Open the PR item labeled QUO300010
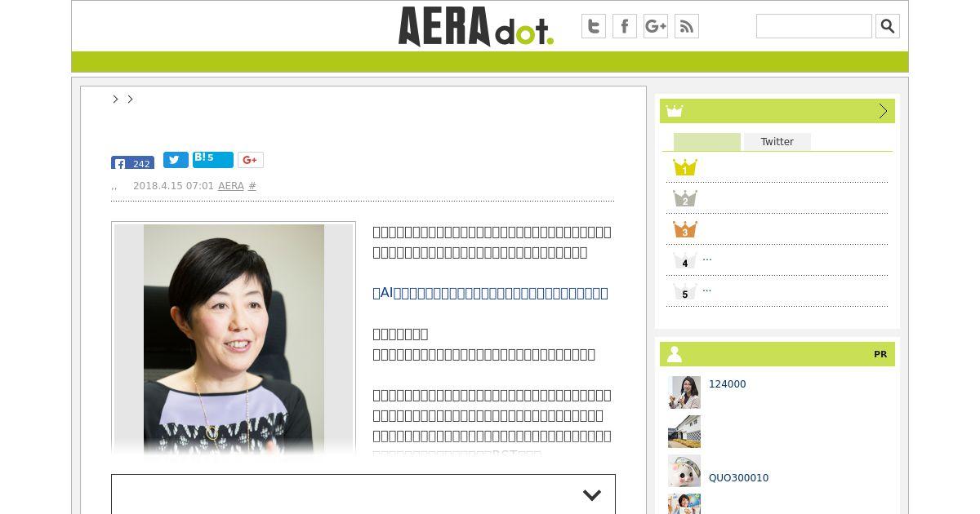 coord(738,478)
